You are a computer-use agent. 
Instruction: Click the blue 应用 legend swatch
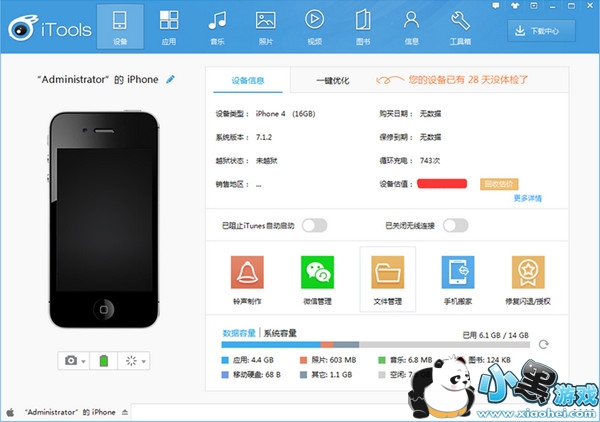[225, 360]
